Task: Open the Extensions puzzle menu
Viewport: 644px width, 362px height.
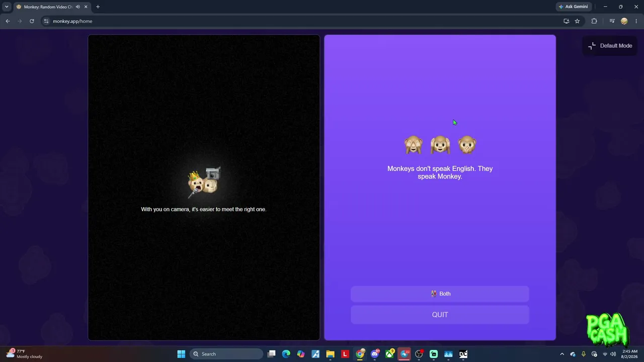Action: point(594,21)
